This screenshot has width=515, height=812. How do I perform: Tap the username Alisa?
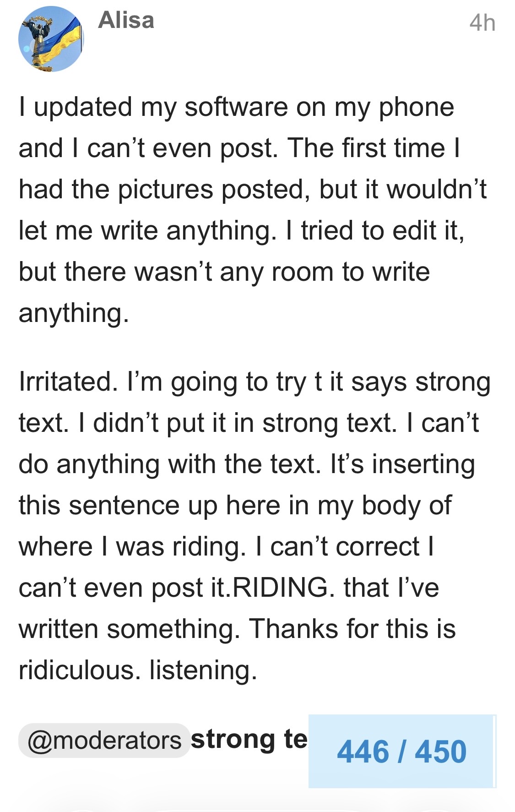coord(126,21)
